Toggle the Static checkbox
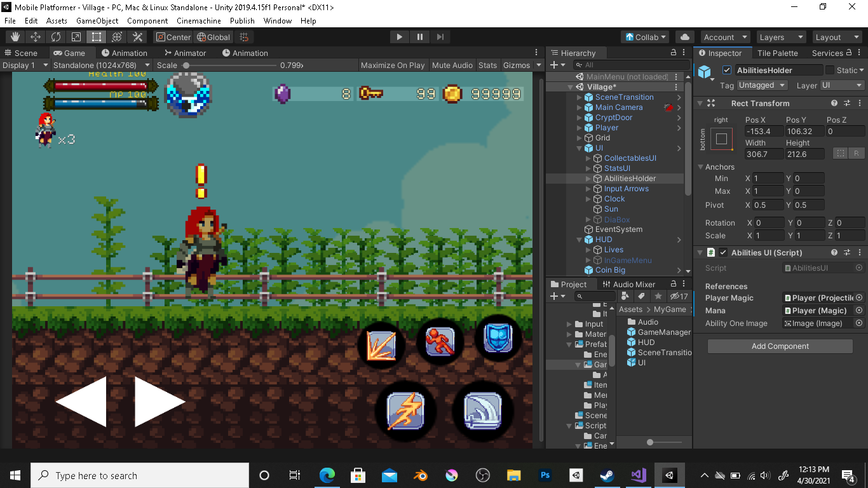 829,70
